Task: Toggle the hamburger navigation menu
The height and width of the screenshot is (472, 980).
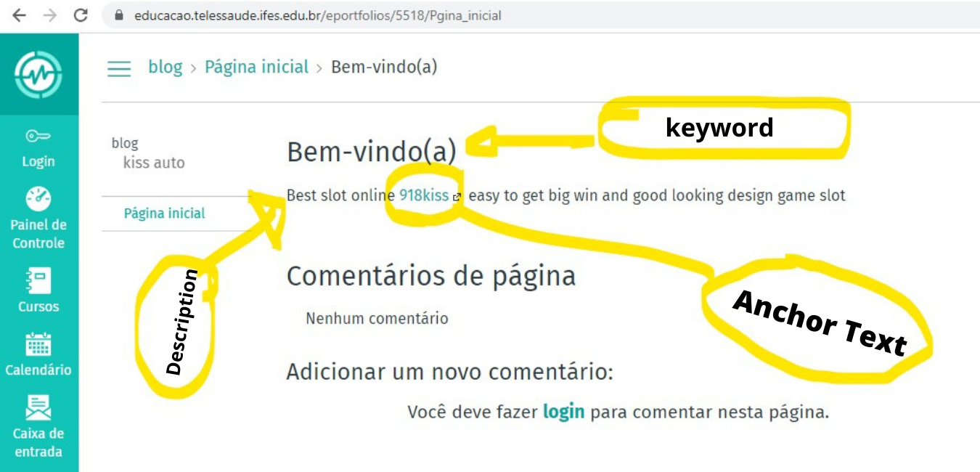Action: coord(119,68)
